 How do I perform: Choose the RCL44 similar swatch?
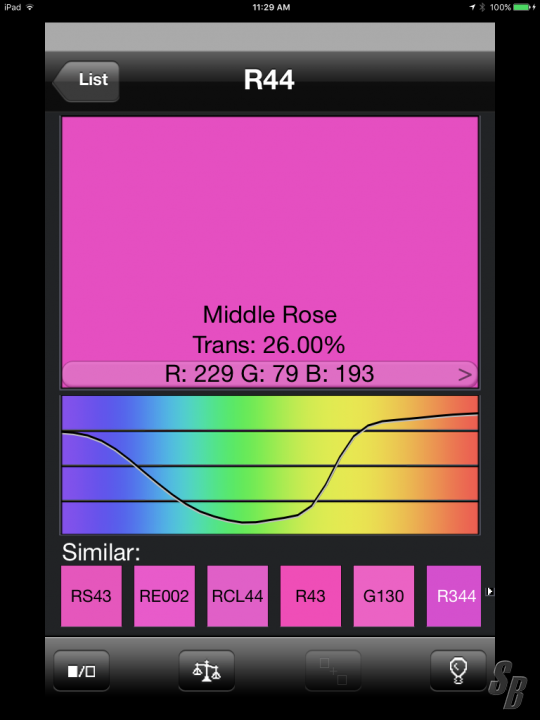tap(237, 596)
